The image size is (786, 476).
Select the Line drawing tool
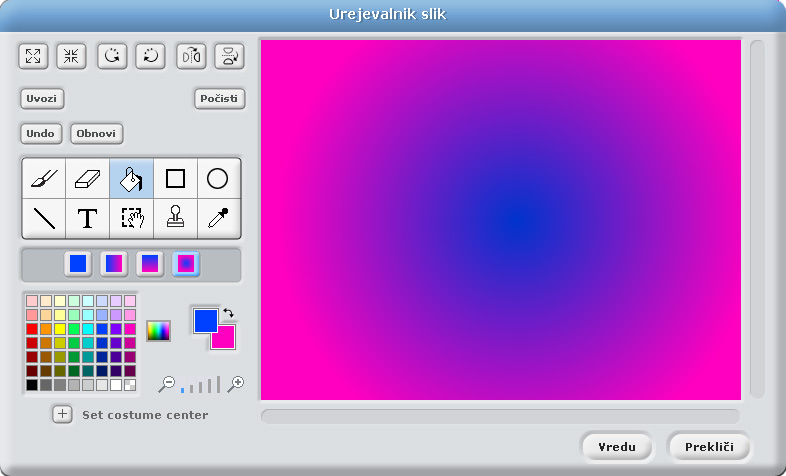tap(44, 218)
